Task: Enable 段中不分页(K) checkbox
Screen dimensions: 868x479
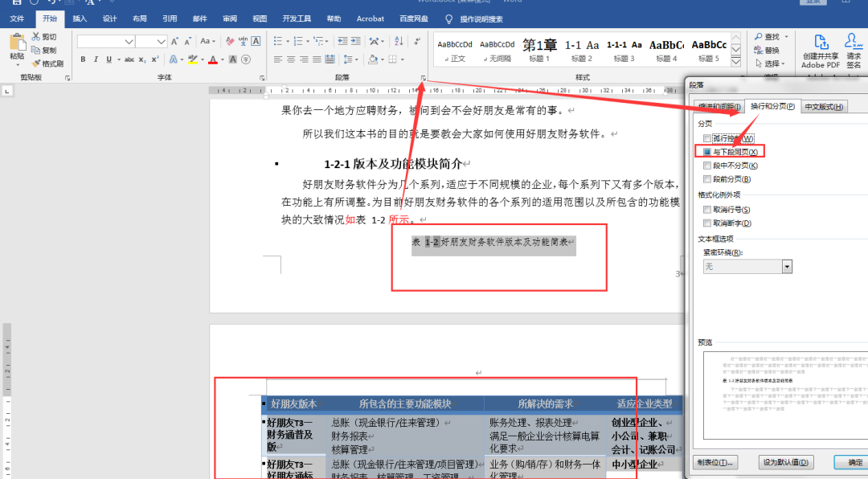Action: coord(707,166)
